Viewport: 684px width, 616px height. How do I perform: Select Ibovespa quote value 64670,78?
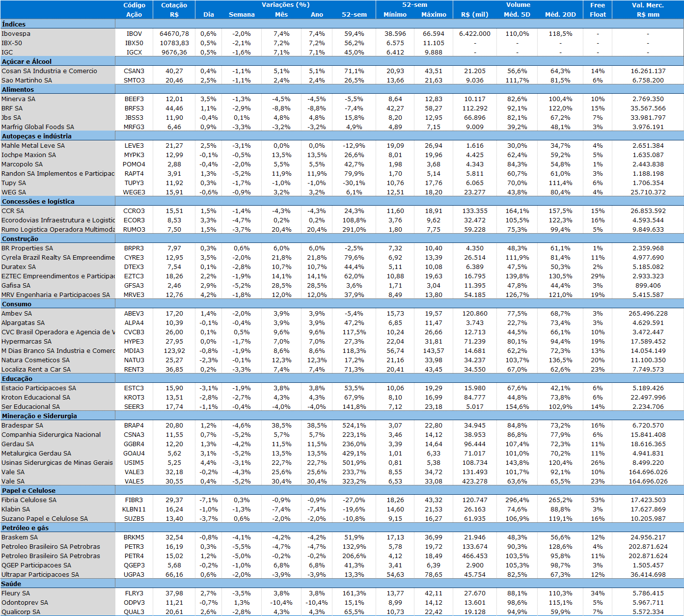tap(174, 34)
